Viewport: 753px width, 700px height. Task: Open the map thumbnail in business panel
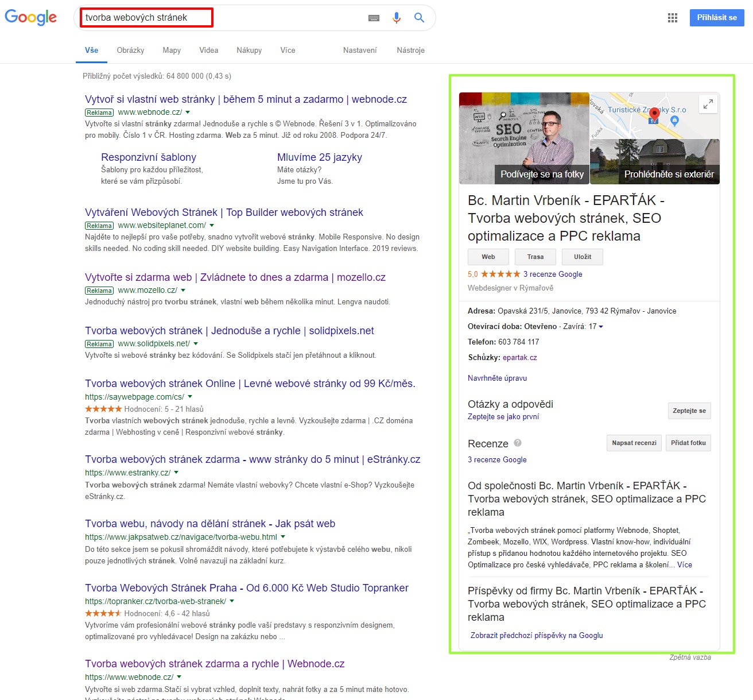pos(655,115)
